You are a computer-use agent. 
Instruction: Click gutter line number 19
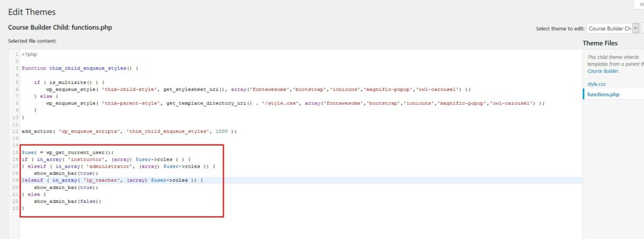(x=16, y=180)
